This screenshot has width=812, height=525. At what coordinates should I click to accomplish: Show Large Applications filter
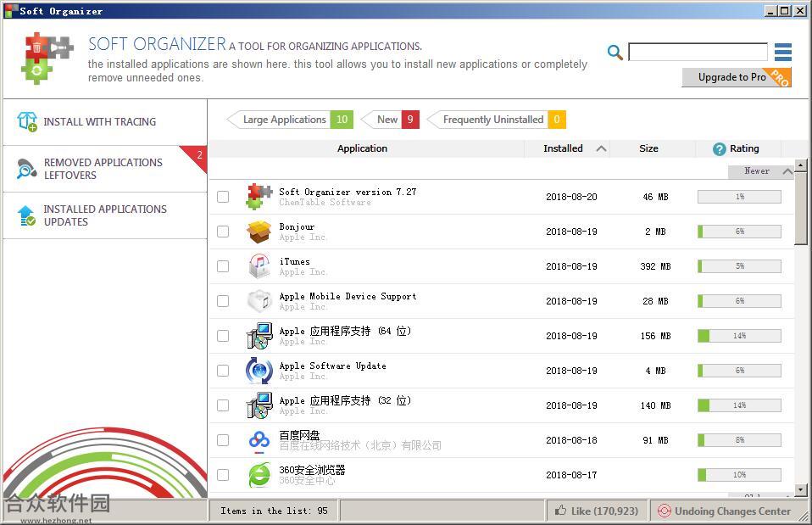[x=290, y=120]
